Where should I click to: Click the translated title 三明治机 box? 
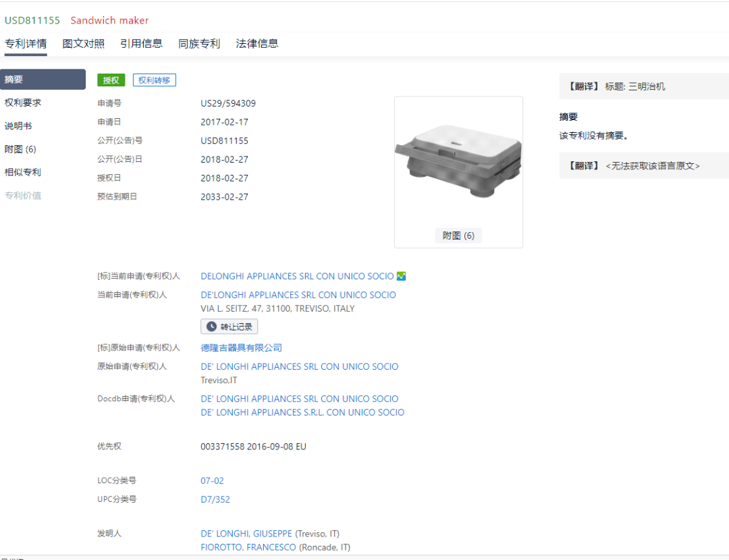(x=644, y=86)
